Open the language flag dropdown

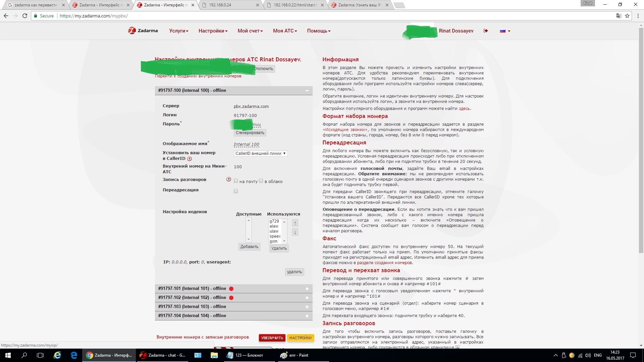pyautogui.click(x=505, y=31)
